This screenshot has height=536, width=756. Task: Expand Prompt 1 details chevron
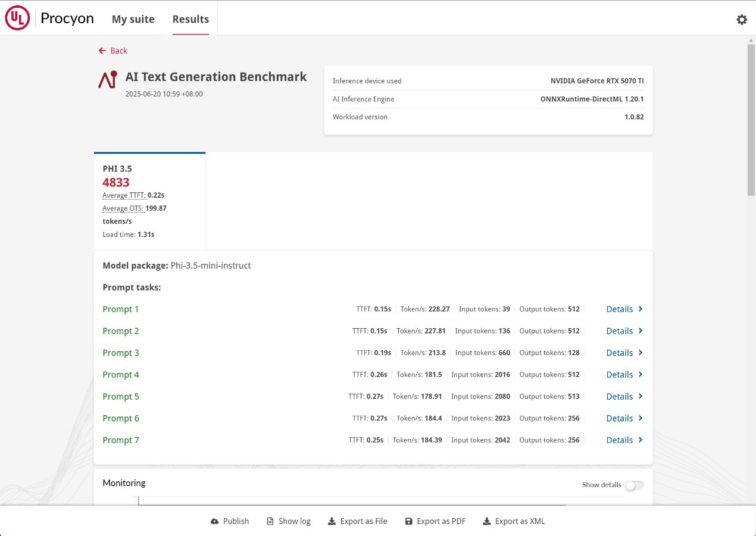pos(641,309)
